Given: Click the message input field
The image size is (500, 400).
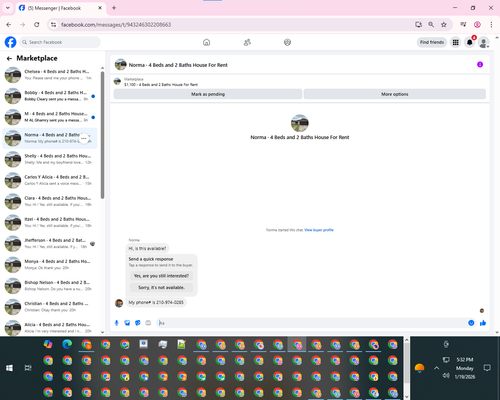Looking at the screenshot, I should pyautogui.click(x=312, y=323).
